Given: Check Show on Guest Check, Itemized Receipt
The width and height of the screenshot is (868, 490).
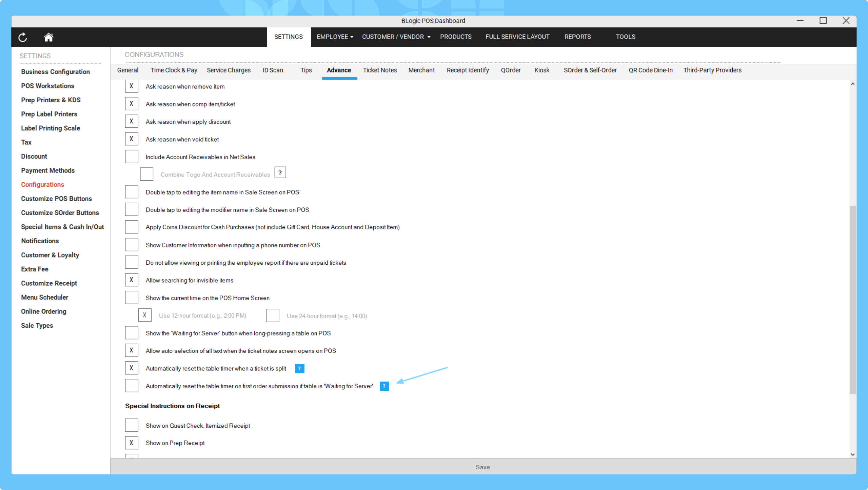Looking at the screenshot, I should tap(132, 425).
